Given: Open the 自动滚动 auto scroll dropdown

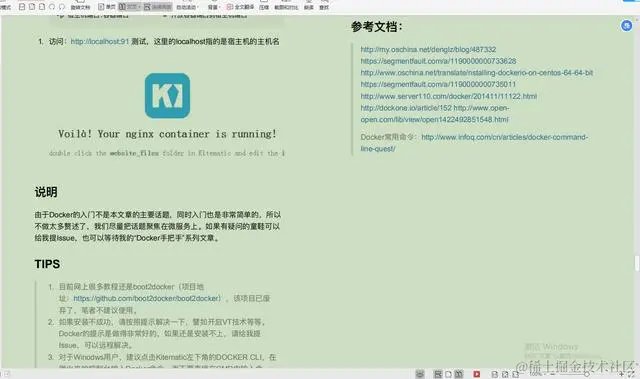Looking at the screenshot, I should coord(187,6).
